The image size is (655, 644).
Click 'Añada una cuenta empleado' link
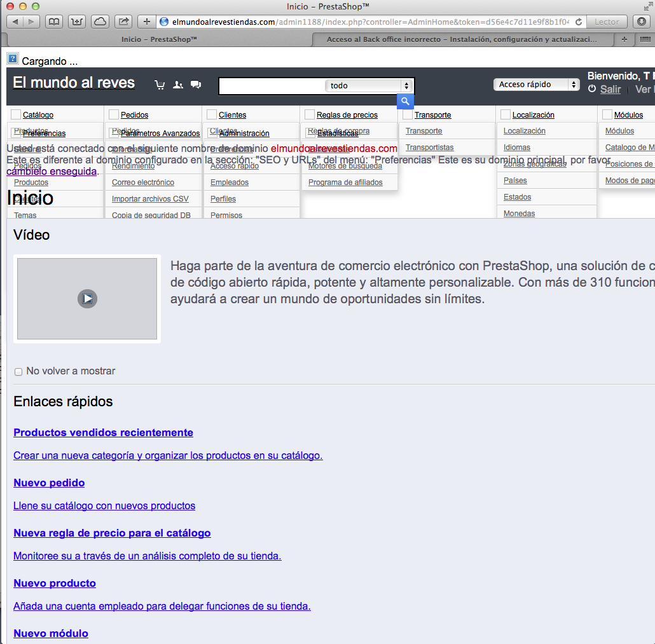coord(162,606)
